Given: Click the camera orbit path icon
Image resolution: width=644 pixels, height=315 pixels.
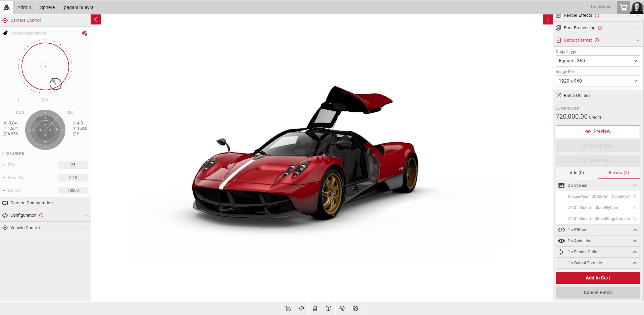Looking at the screenshot, I should [x=302, y=308].
